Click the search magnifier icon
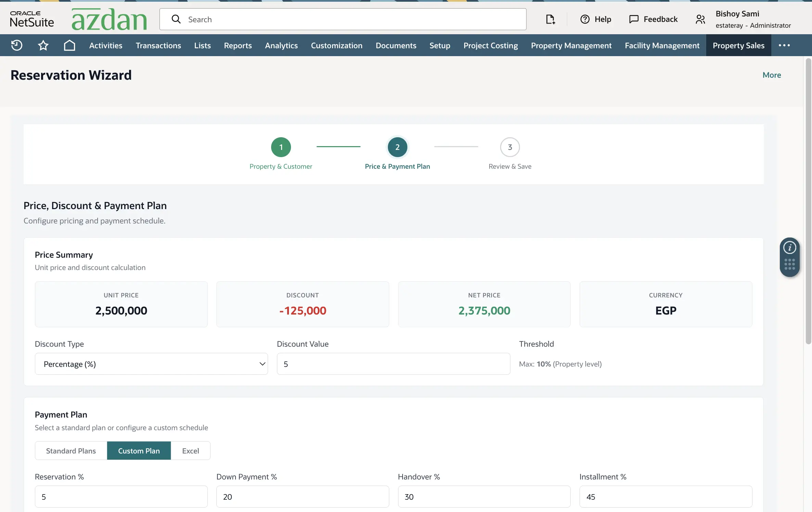The width and height of the screenshot is (812, 512). (x=176, y=19)
